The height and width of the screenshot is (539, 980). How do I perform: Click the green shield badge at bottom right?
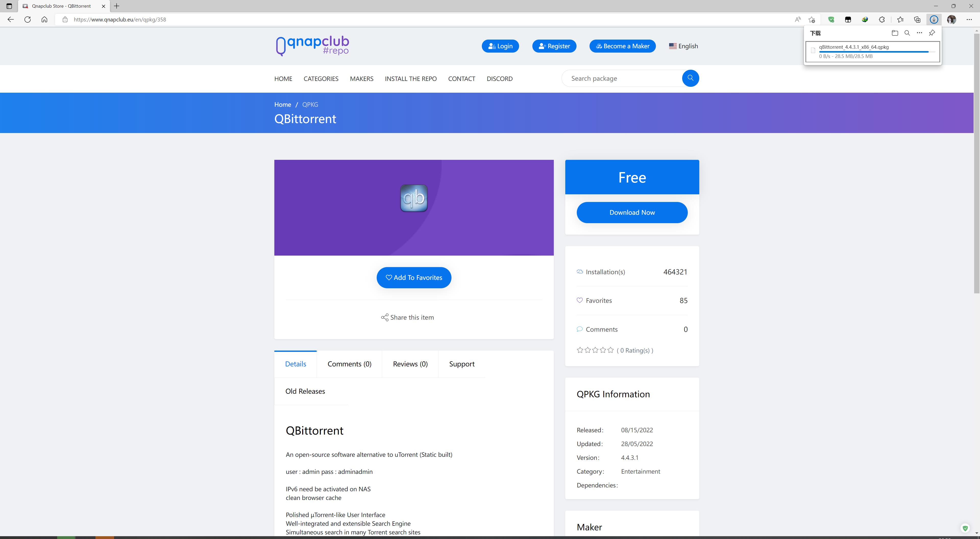coord(965,528)
